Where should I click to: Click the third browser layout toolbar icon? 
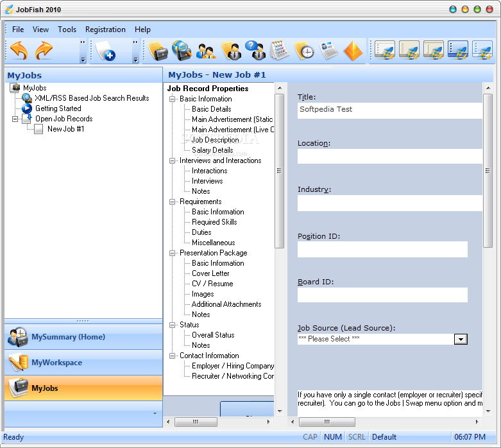[434, 51]
